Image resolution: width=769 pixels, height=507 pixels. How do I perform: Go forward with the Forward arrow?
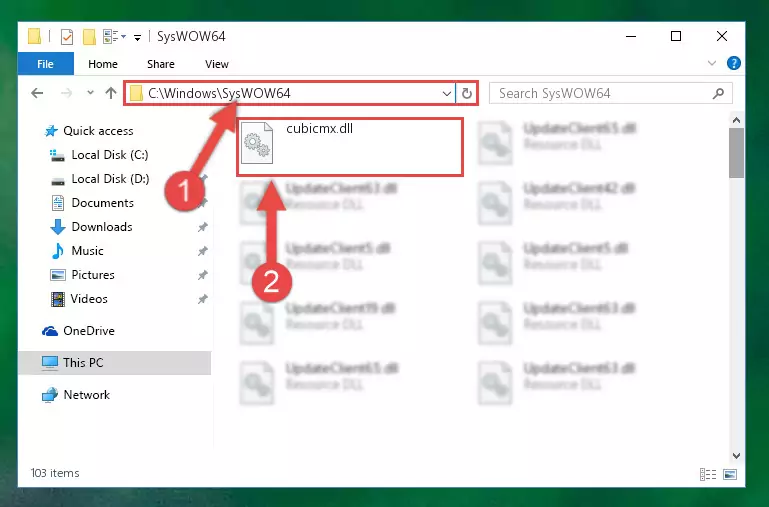(x=66, y=93)
